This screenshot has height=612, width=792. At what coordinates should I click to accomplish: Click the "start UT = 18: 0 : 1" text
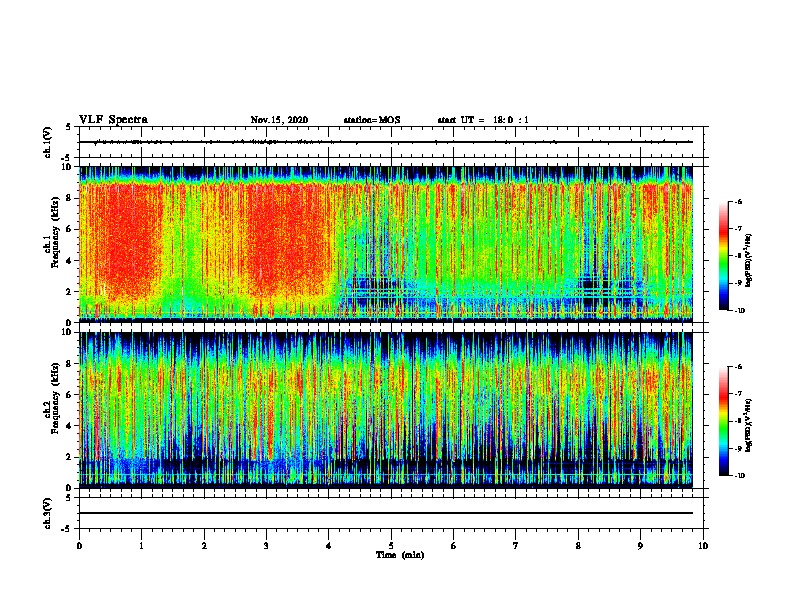[483, 120]
